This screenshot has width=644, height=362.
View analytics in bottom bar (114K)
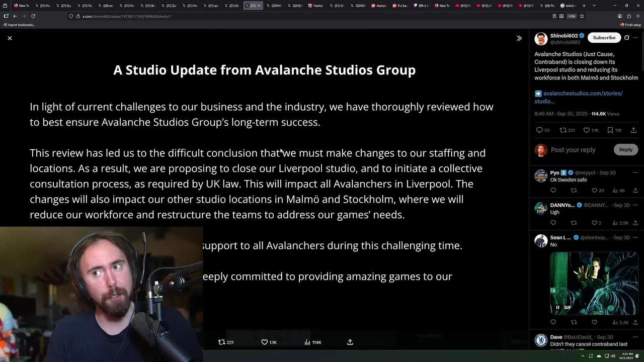coord(312,342)
